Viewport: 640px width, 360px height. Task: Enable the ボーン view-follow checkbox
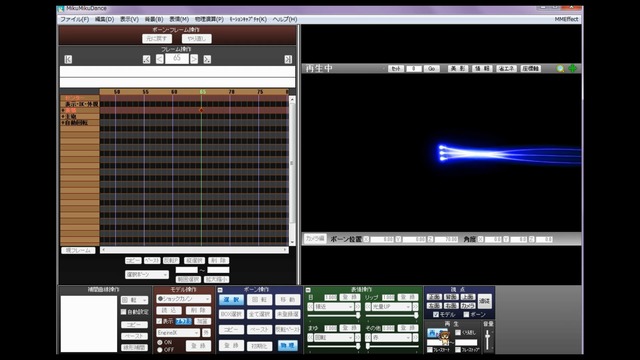coord(466,314)
